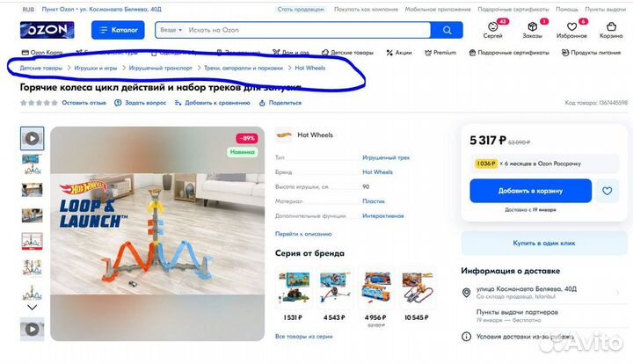Viewport: 633px width, 364px height.
Task: Open the Ozon logo homepage
Action: [47, 30]
